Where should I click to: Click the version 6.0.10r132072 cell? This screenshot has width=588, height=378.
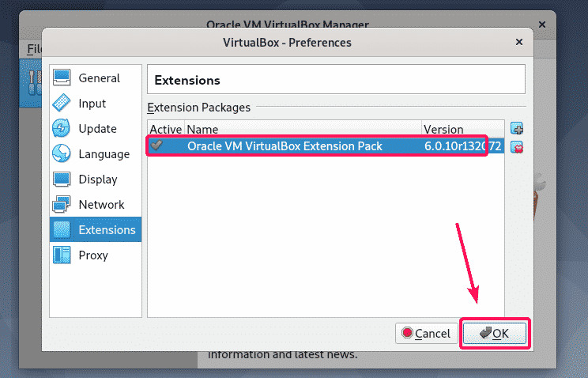(x=463, y=146)
